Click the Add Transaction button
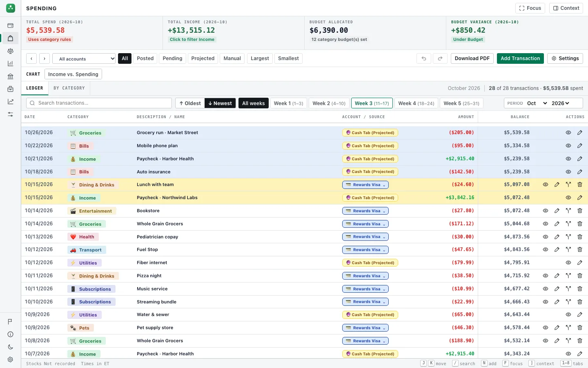 pyautogui.click(x=520, y=58)
